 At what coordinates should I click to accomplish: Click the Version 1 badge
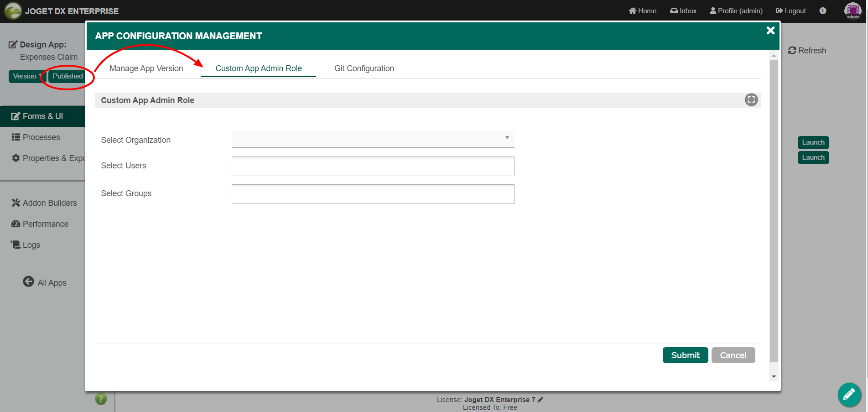pos(27,76)
